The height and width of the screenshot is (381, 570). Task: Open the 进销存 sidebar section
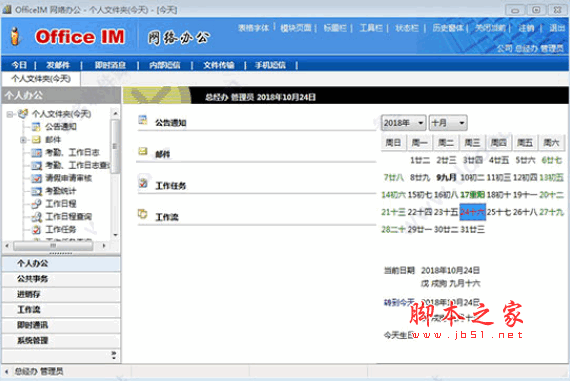pyautogui.click(x=61, y=294)
